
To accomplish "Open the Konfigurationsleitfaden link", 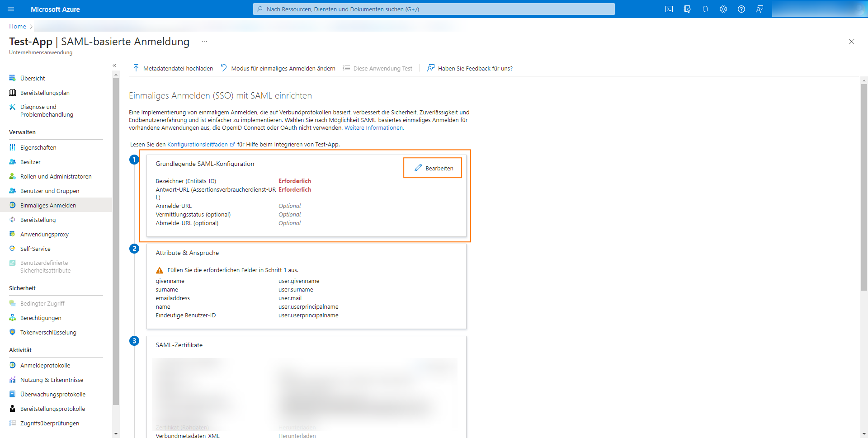I will click(198, 144).
